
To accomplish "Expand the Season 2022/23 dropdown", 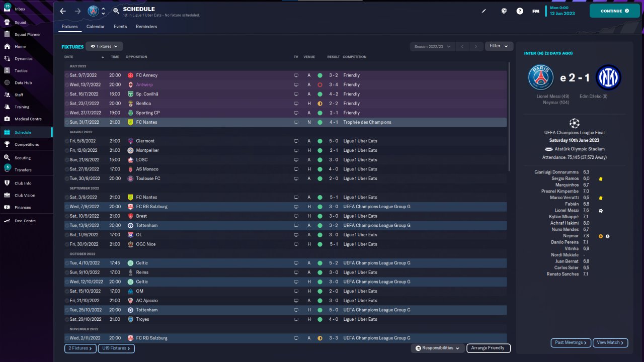I will (432, 46).
